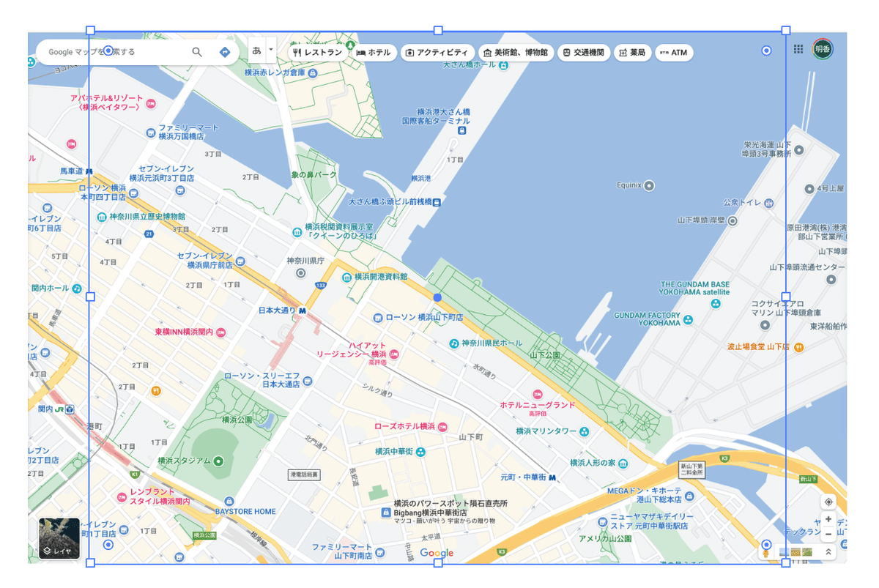
Task: Filter by 交通機関 chip
Action: point(584,53)
